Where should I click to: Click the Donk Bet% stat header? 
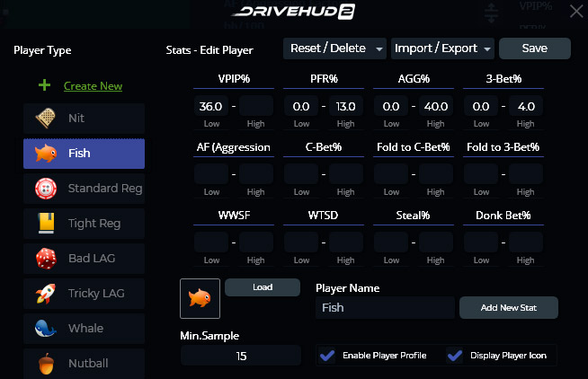pyautogui.click(x=503, y=216)
